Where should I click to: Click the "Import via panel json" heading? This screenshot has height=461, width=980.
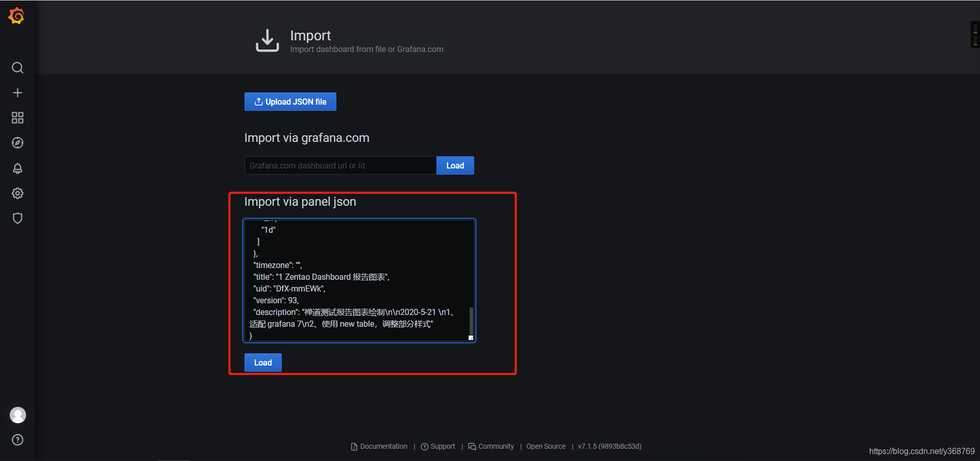point(300,202)
